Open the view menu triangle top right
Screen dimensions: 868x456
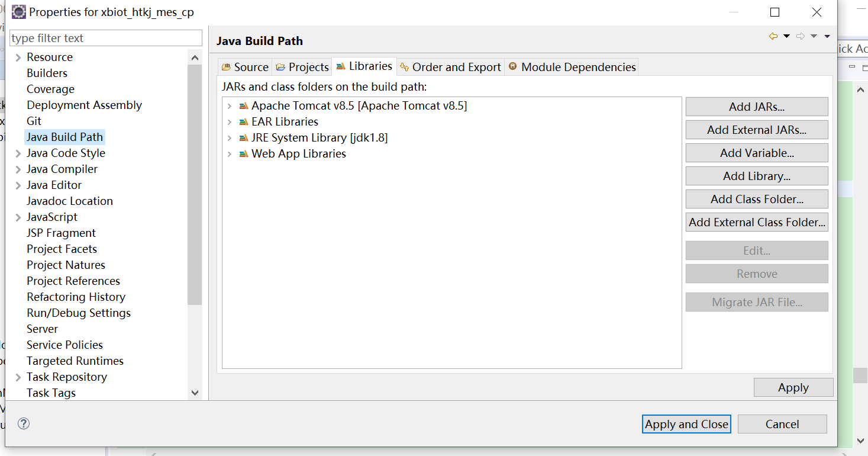827,36
